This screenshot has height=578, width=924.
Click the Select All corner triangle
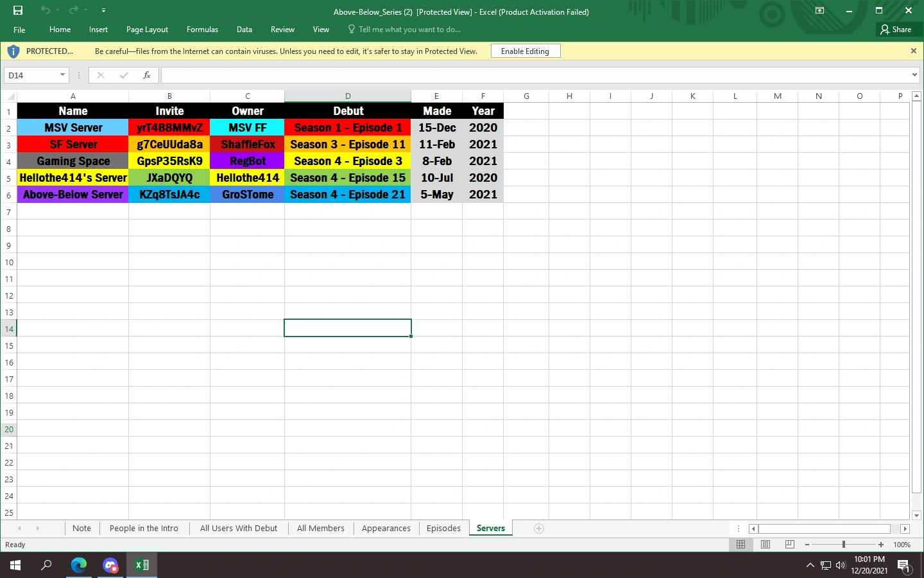click(x=9, y=96)
